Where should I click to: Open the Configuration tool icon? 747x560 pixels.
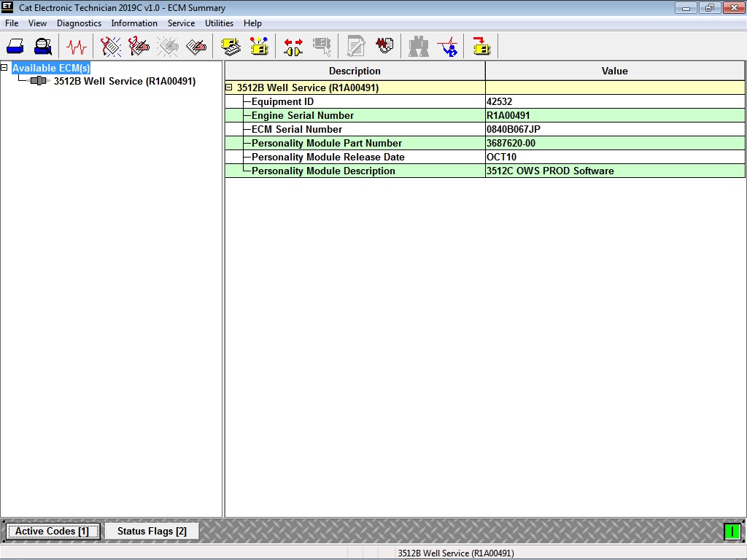[259, 47]
